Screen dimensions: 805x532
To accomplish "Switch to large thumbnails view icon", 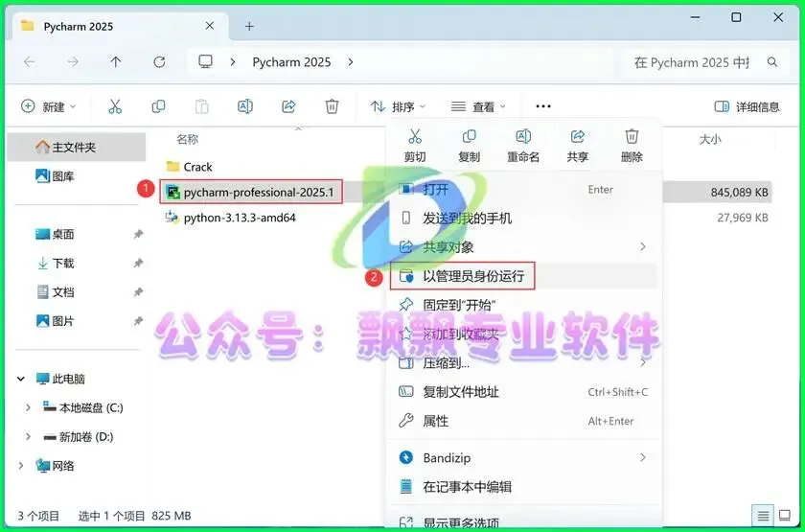I will tap(785, 516).
